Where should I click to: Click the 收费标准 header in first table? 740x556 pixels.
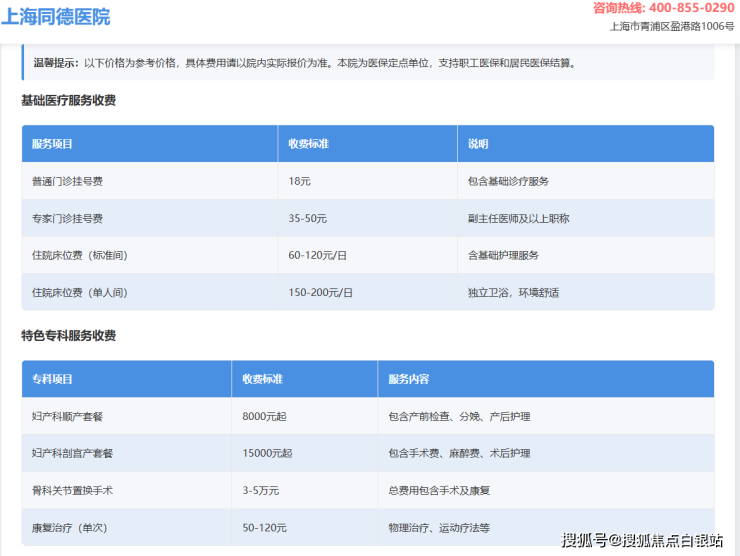click(308, 144)
